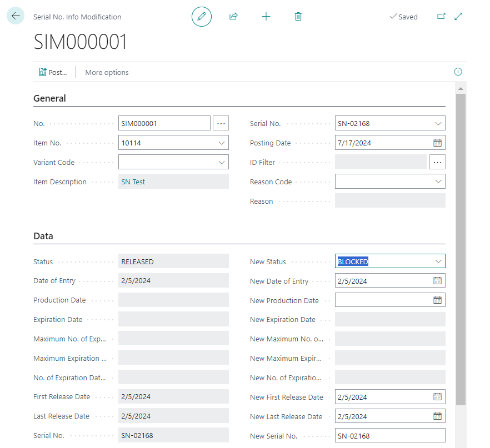Expand the Reason Code dropdown
This screenshot has width=490, height=448.
coord(438,182)
